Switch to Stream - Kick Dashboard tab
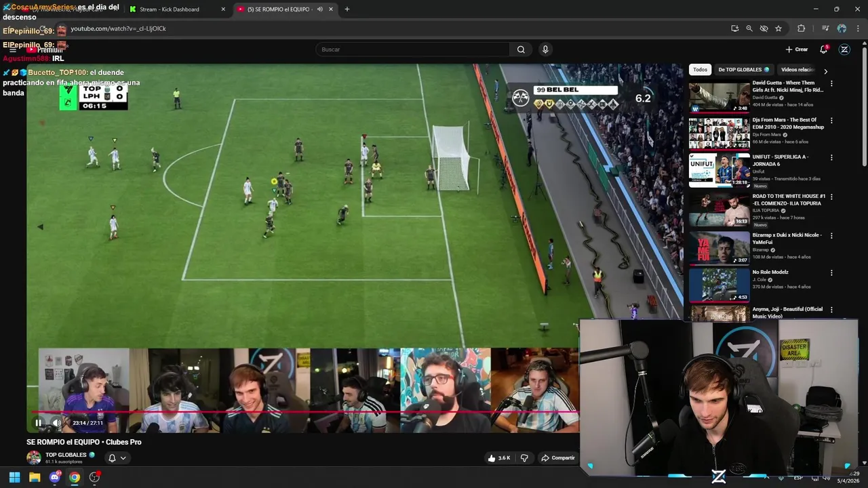The height and width of the screenshot is (488, 868). (170, 9)
